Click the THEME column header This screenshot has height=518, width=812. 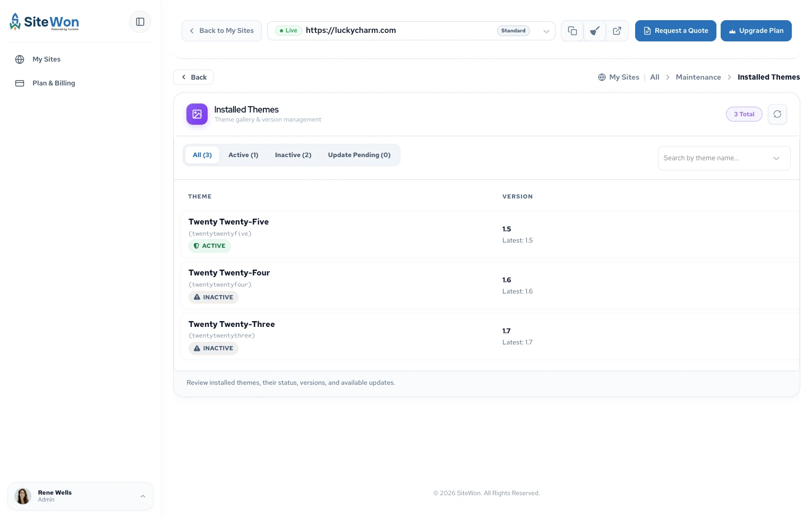coord(200,197)
